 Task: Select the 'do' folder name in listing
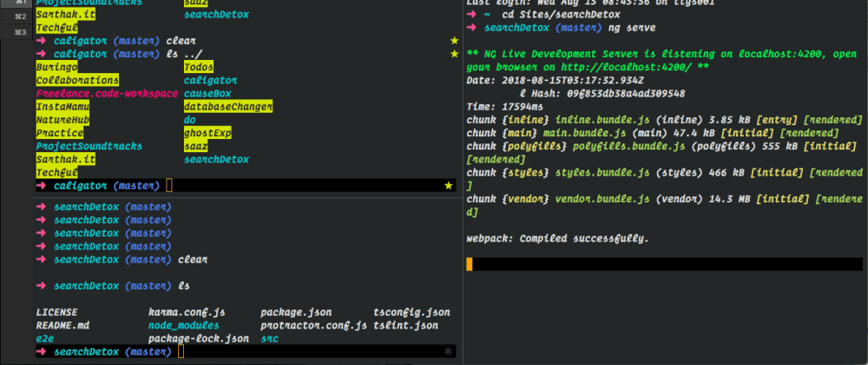[190, 120]
